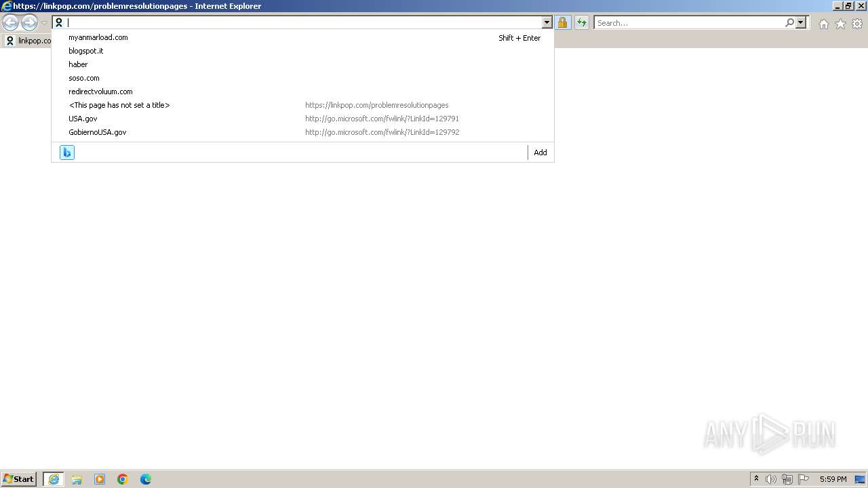Click the 5:59 PM clock

coord(833,479)
